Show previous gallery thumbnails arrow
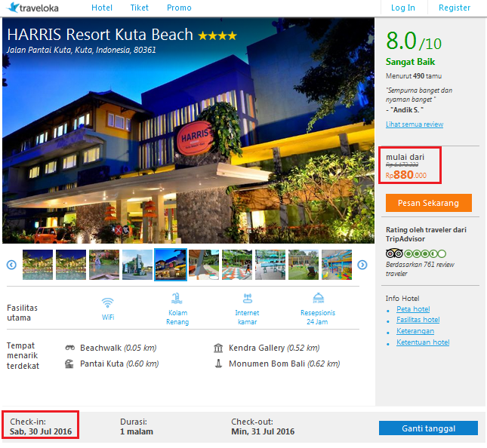487x448 pixels. 11,265
